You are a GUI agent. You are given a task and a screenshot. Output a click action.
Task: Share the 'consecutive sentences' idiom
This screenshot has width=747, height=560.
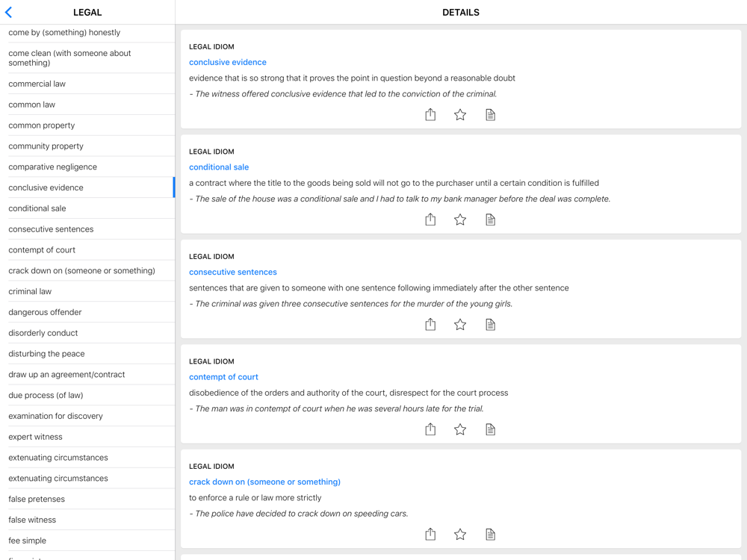(430, 324)
